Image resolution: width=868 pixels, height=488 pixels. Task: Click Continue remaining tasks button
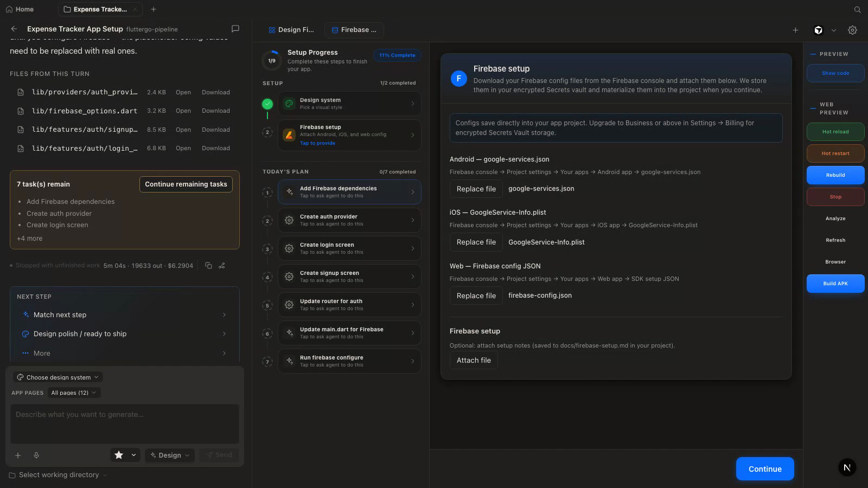pos(186,184)
